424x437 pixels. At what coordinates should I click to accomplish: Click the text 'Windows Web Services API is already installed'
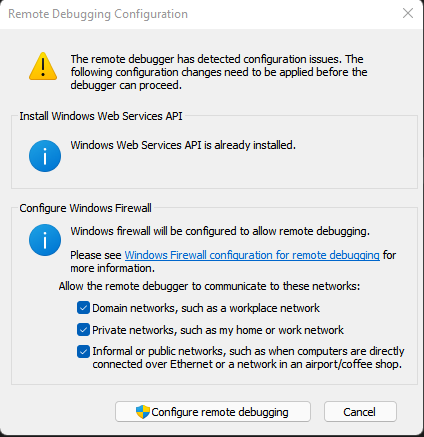click(183, 145)
